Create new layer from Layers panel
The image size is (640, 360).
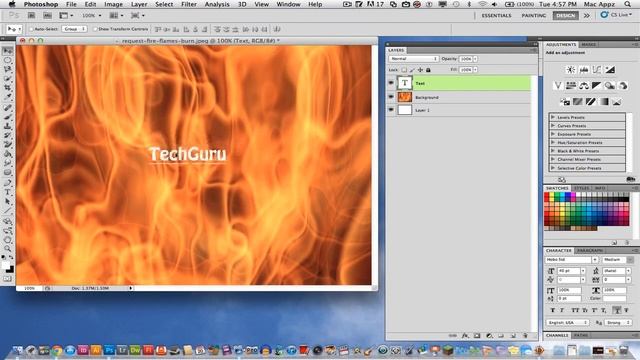coord(513,336)
